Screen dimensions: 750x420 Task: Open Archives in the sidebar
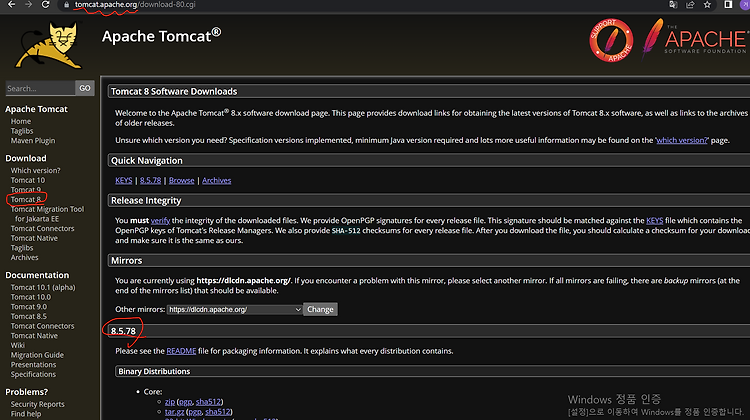(24, 257)
